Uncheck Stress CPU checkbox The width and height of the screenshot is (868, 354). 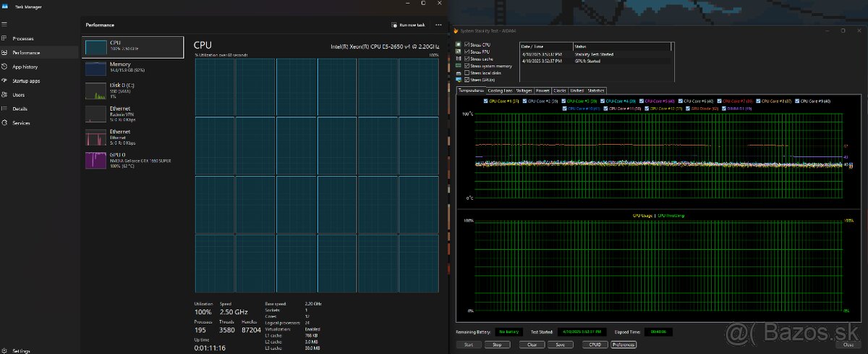point(467,45)
